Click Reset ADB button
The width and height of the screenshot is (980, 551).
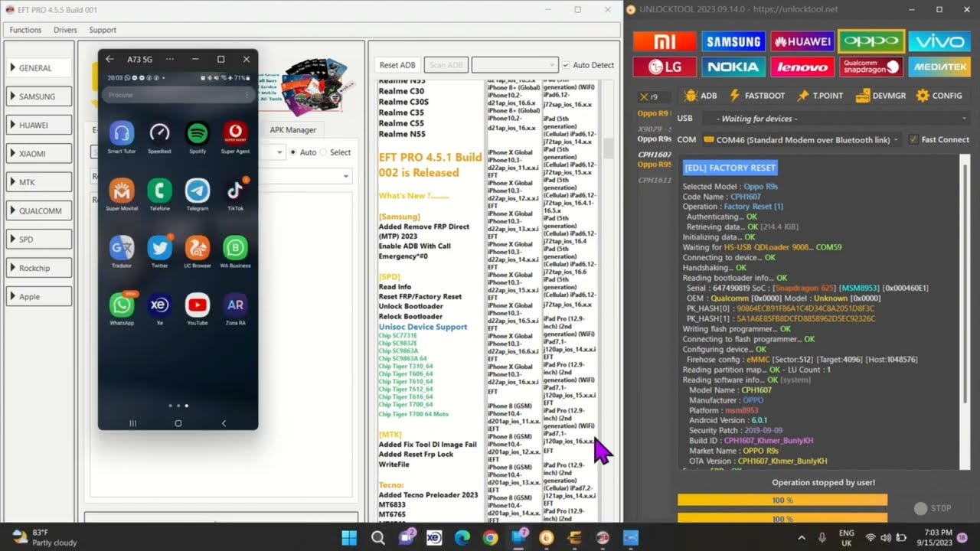tap(397, 65)
